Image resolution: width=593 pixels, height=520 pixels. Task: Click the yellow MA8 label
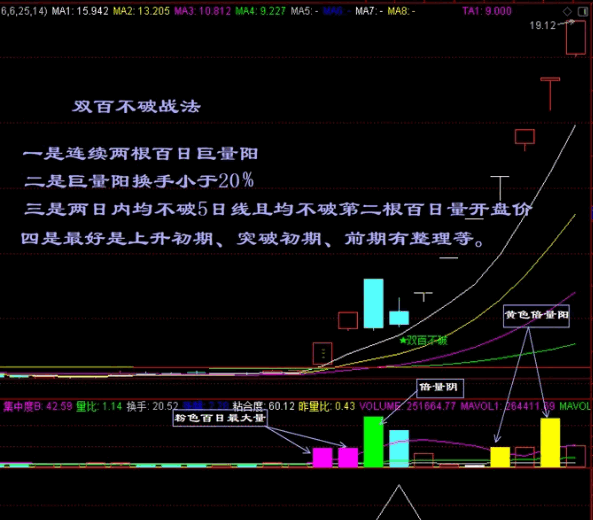pyautogui.click(x=401, y=11)
